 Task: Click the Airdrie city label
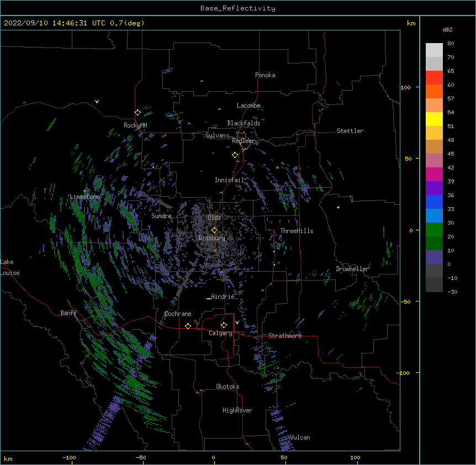click(x=223, y=297)
